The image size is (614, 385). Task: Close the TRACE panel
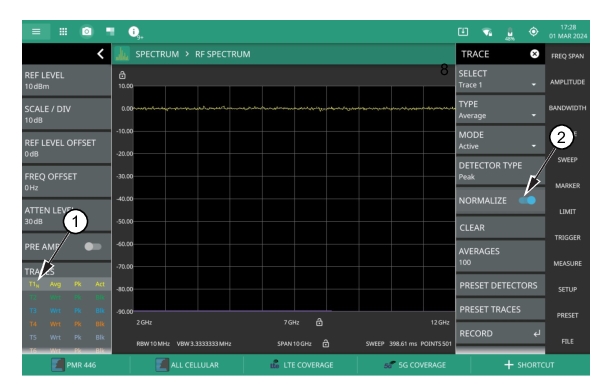point(534,54)
